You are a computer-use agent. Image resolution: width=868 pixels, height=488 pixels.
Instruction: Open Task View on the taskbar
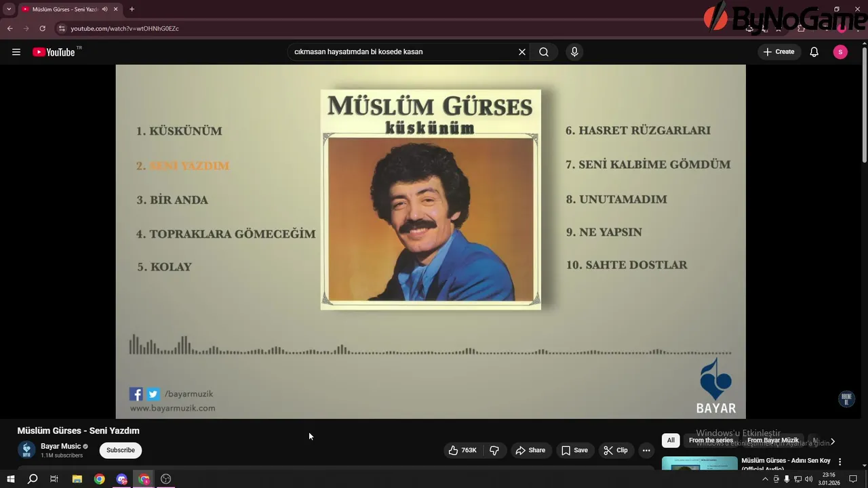click(x=54, y=479)
